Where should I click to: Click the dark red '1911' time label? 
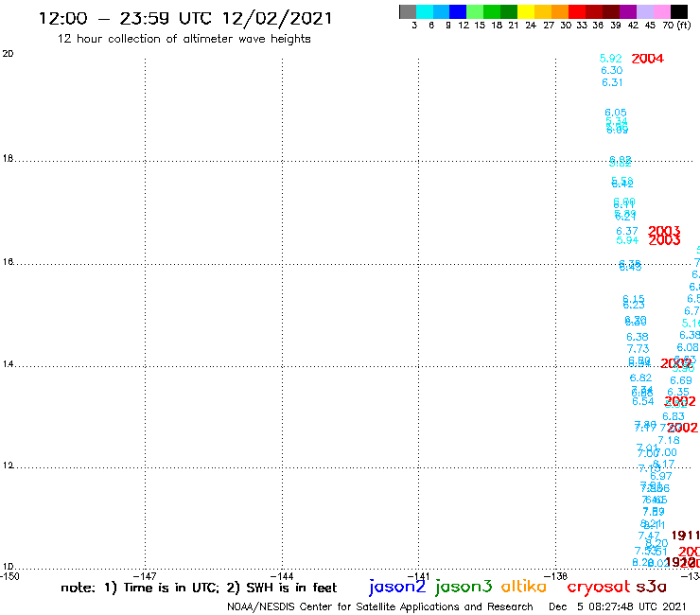point(686,536)
